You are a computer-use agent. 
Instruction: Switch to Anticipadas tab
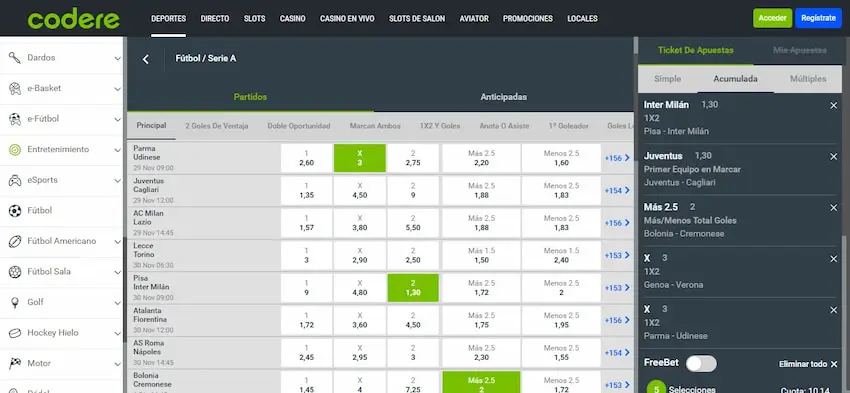[504, 97]
